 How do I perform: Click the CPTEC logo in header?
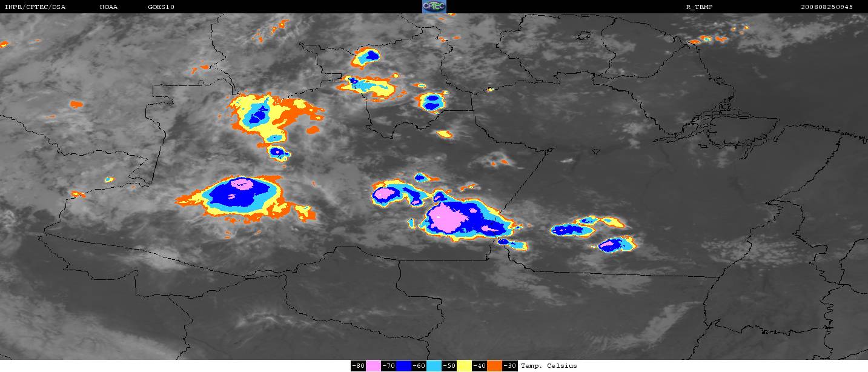click(434, 7)
